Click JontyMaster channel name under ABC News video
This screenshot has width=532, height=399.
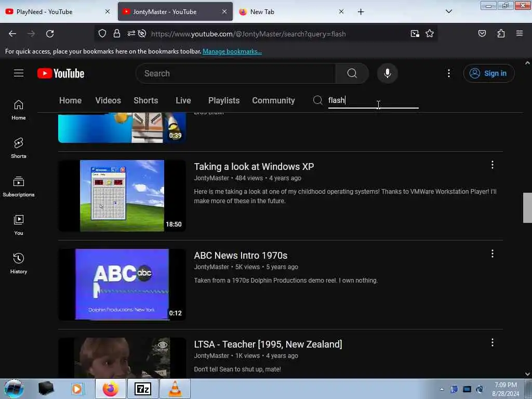tap(211, 267)
